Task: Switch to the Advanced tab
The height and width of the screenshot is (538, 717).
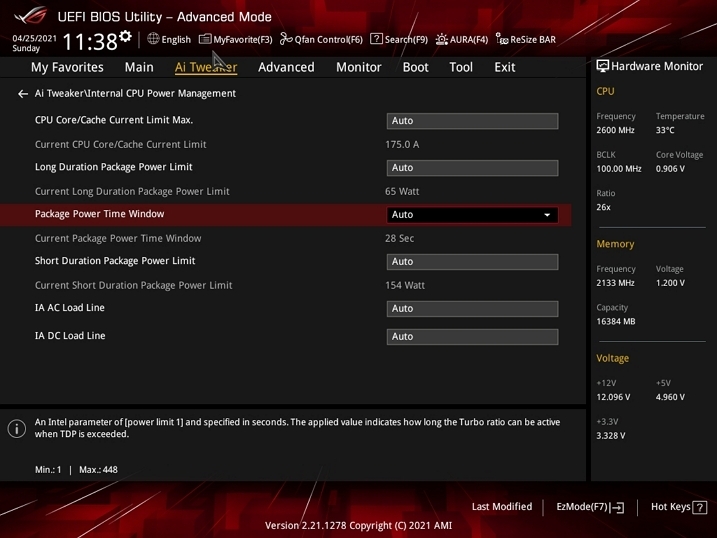Action: (x=286, y=67)
